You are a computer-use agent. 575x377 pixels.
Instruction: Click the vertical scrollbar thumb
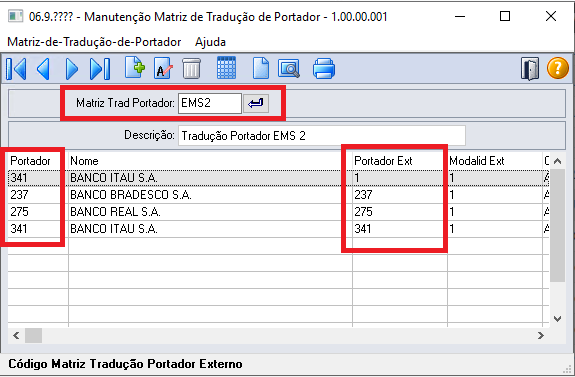coord(557,225)
